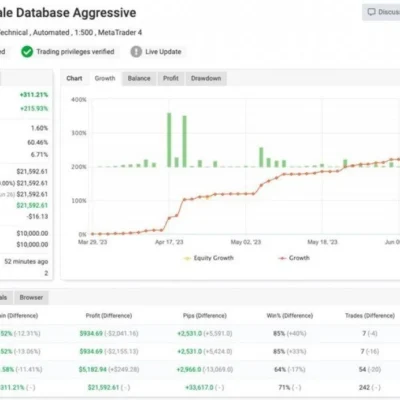
Task: Open the Profit chart tab
Action: (x=171, y=78)
